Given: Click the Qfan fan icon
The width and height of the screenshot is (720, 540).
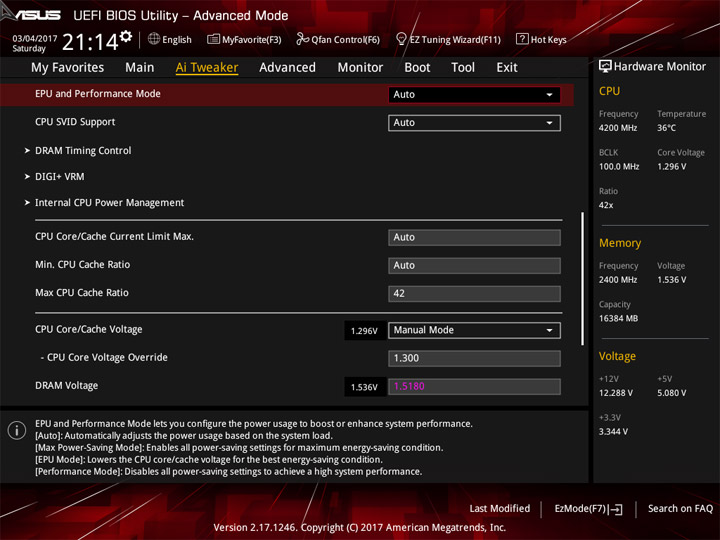Looking at the screenshot, I should [302, 39].
